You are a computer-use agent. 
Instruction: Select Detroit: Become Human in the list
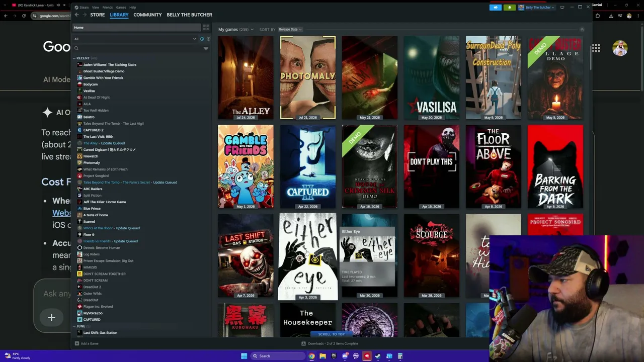tap(102, 248)
